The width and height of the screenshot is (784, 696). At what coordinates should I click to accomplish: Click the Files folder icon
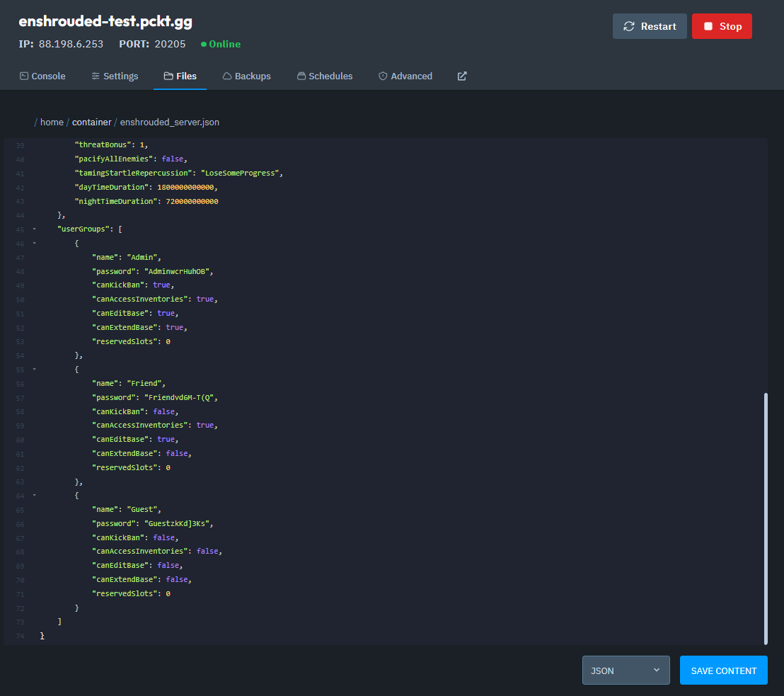[x=168, y=76]
